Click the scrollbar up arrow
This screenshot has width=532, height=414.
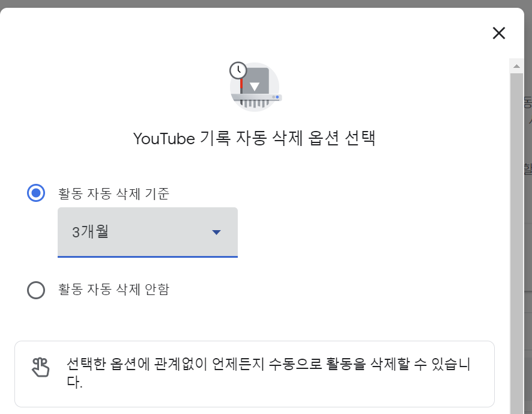tap(516, 66)
